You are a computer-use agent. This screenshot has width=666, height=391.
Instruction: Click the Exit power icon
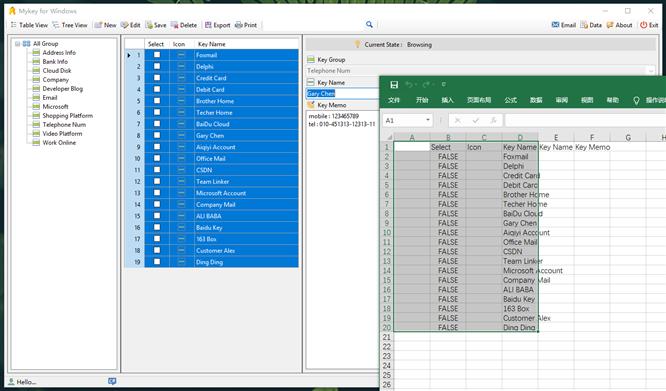pyautogui.click(x=643, y=25)
